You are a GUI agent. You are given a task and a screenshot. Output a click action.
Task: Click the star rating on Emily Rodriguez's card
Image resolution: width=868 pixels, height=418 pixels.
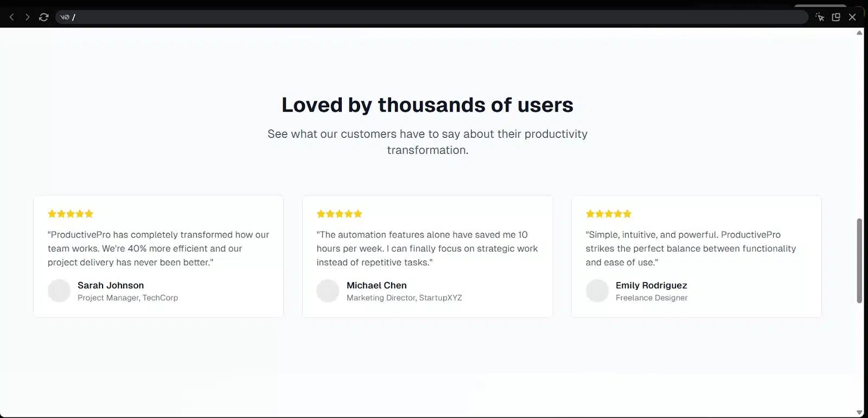609,214
